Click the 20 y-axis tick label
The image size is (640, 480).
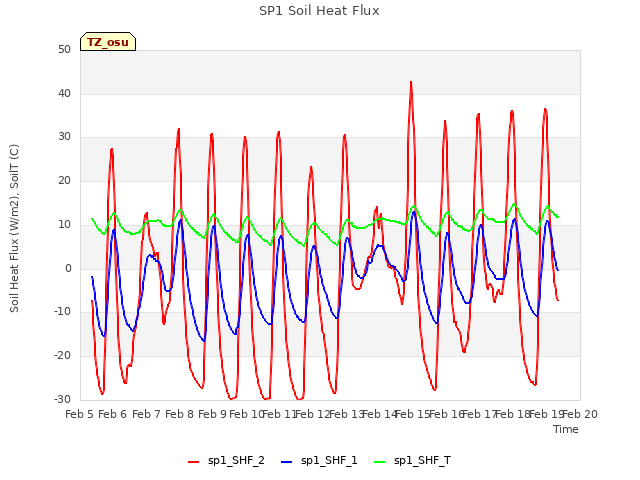64,181
